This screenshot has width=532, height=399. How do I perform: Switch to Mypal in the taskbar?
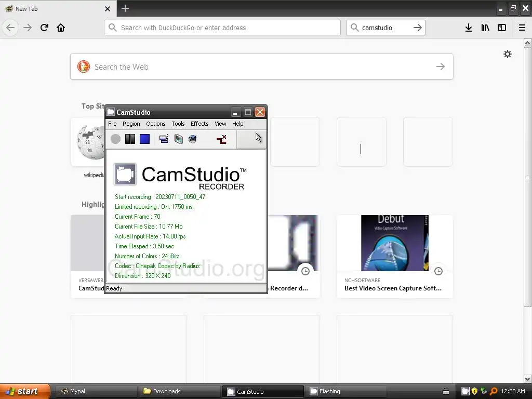(96, 391)
